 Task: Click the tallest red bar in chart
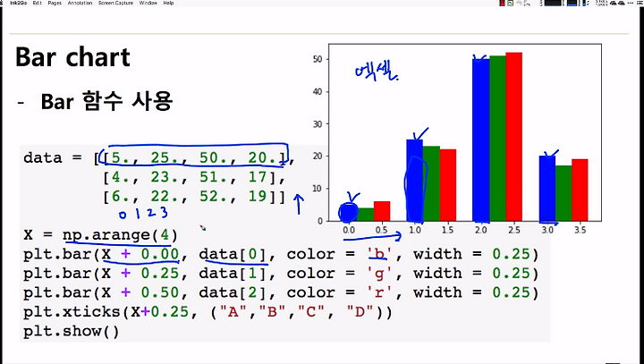click(513, 137)
